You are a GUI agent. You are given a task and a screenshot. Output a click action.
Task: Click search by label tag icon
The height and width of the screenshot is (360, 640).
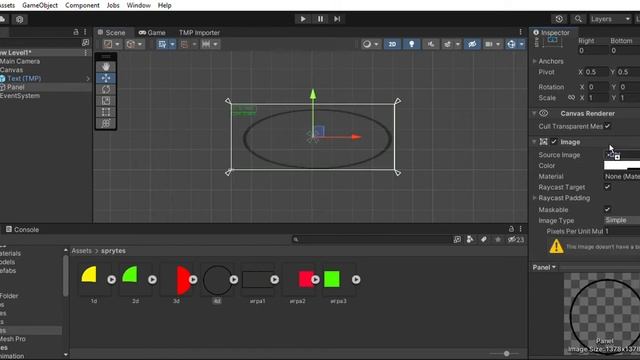pyautogui.click(x=484, y=240)
